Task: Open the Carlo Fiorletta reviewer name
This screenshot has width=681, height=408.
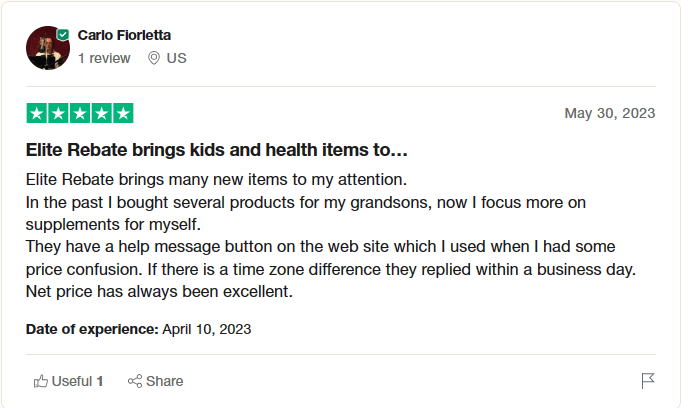Action: click(x=124, y=35)
